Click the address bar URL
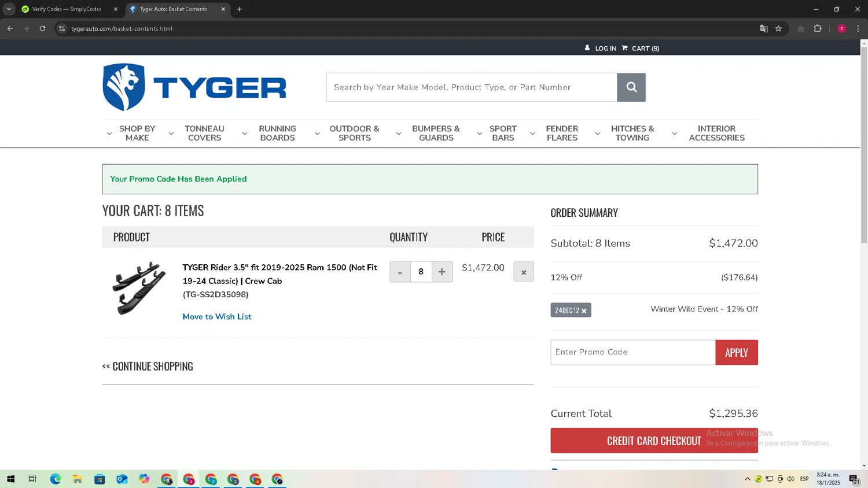 tap(122, 28)
